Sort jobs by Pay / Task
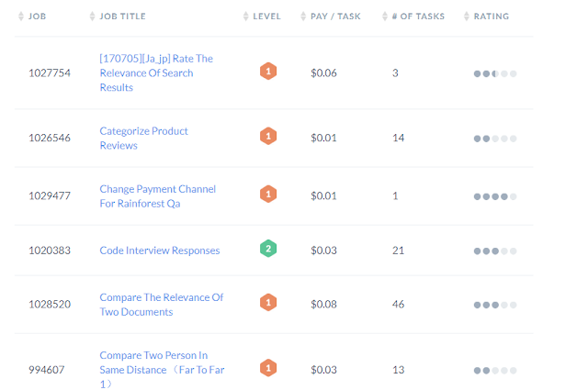This screenshot has height=390, width=588. [x=335, y=17]
